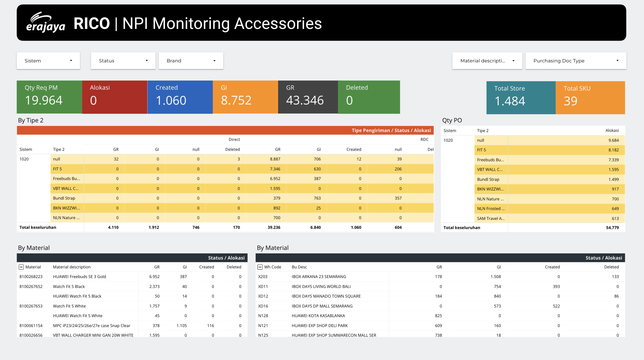Click HUAWEI KOTA KASABLANKA row
644x360 pixels.
click(x=440, y=316)
